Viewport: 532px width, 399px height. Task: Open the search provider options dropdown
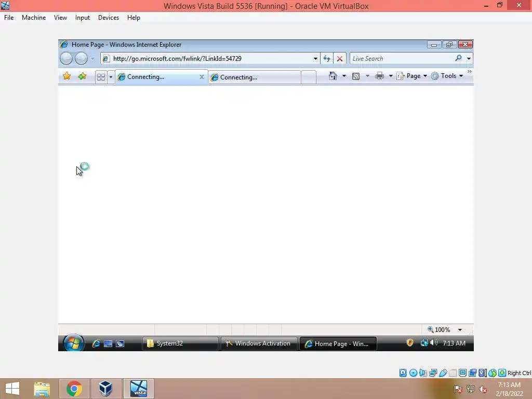click(x=469, y=59)
